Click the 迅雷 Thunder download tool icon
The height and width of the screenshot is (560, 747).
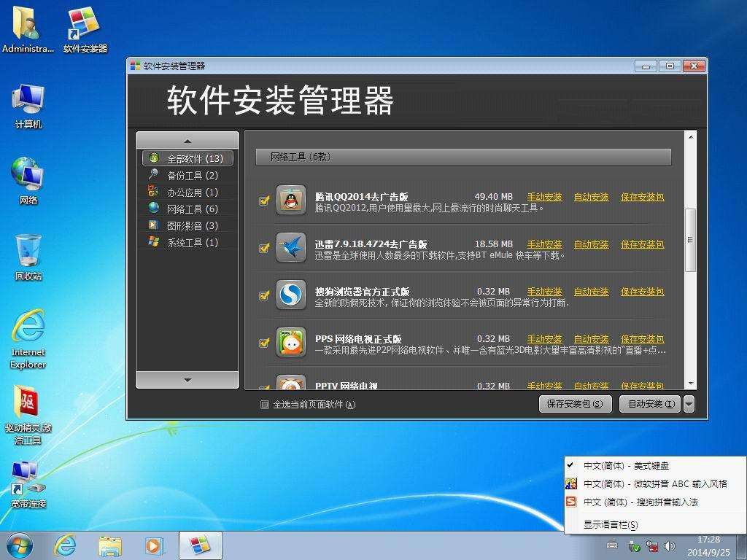click(290, 249)
